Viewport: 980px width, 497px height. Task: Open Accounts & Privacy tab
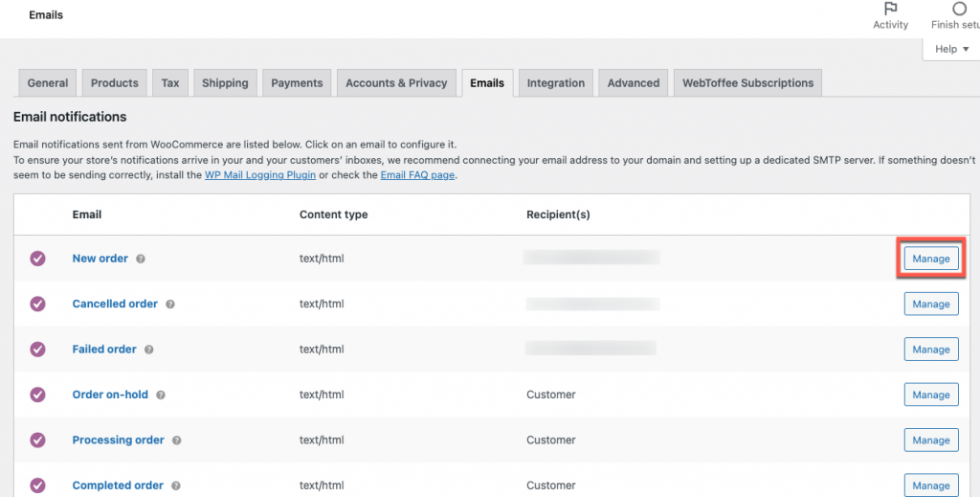(x=396, y=83)
